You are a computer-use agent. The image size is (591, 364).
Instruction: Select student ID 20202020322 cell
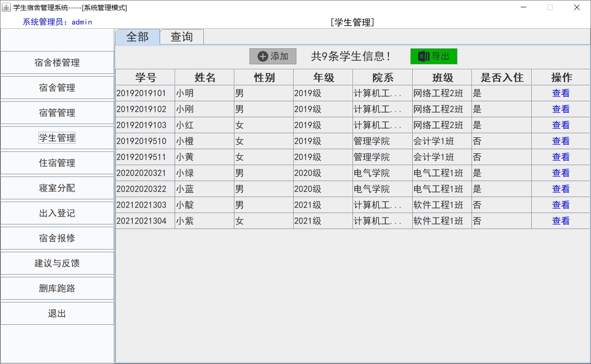click(x=145, y=189)
